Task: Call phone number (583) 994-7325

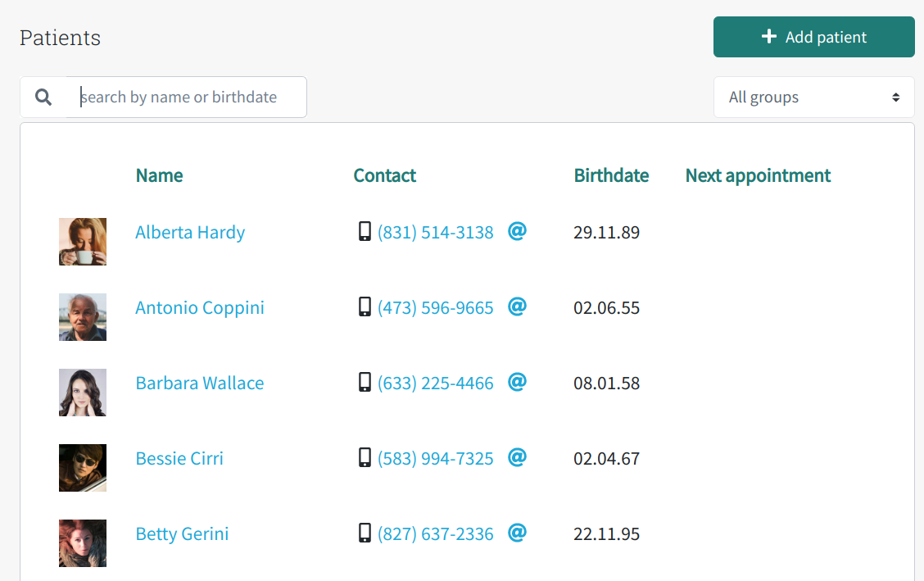Action: 436,458
